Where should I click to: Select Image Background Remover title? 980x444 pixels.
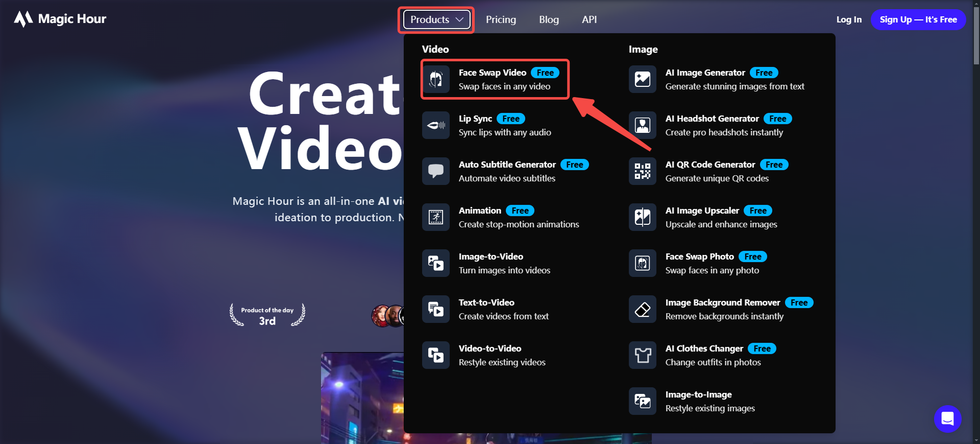(x=723, y=302)
